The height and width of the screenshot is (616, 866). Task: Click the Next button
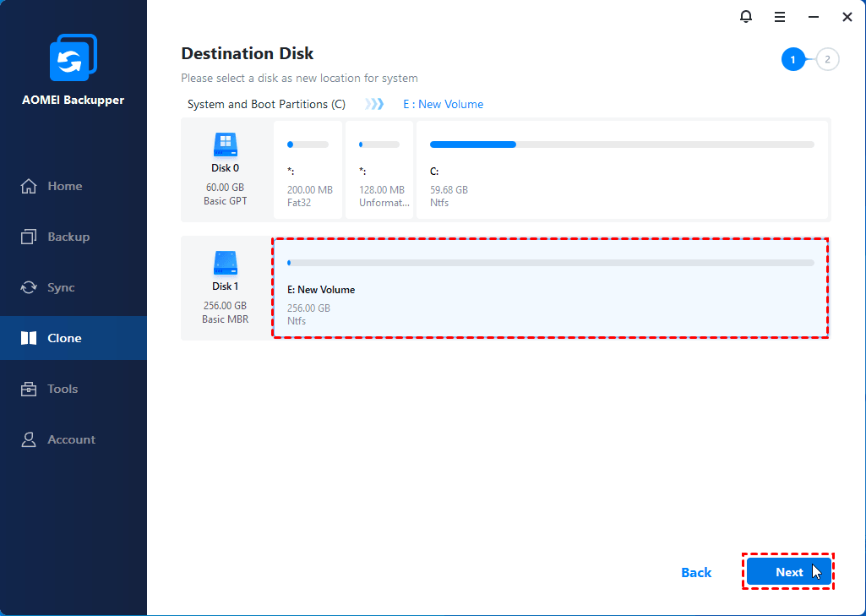pyautogui.click(x=789, y=572)
